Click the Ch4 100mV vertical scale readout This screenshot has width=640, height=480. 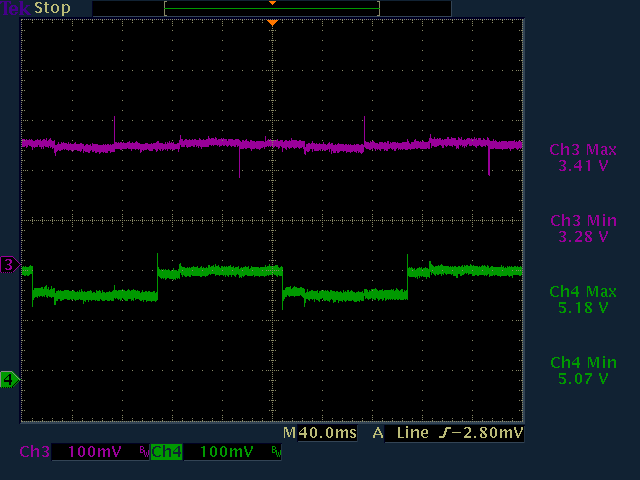226,452
